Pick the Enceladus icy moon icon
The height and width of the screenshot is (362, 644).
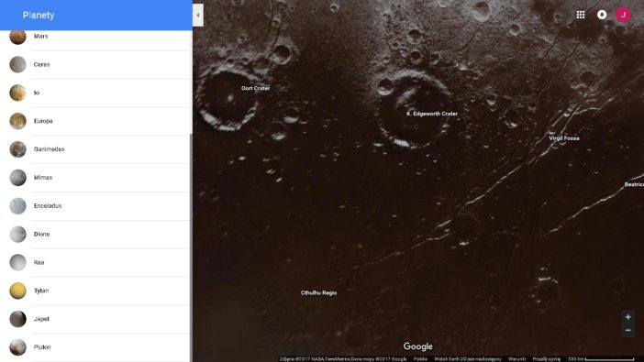17,206
